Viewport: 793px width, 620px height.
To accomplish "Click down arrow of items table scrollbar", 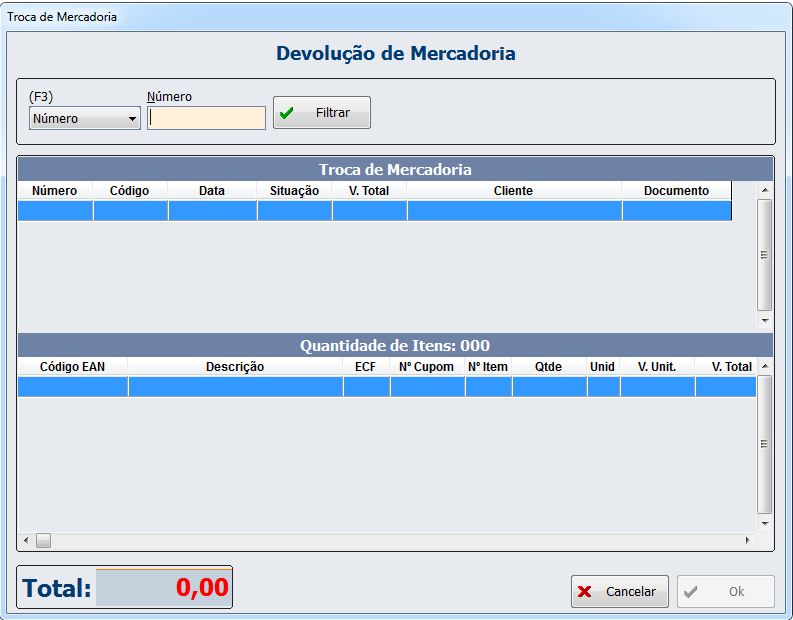I will click(x=765, y=523).
